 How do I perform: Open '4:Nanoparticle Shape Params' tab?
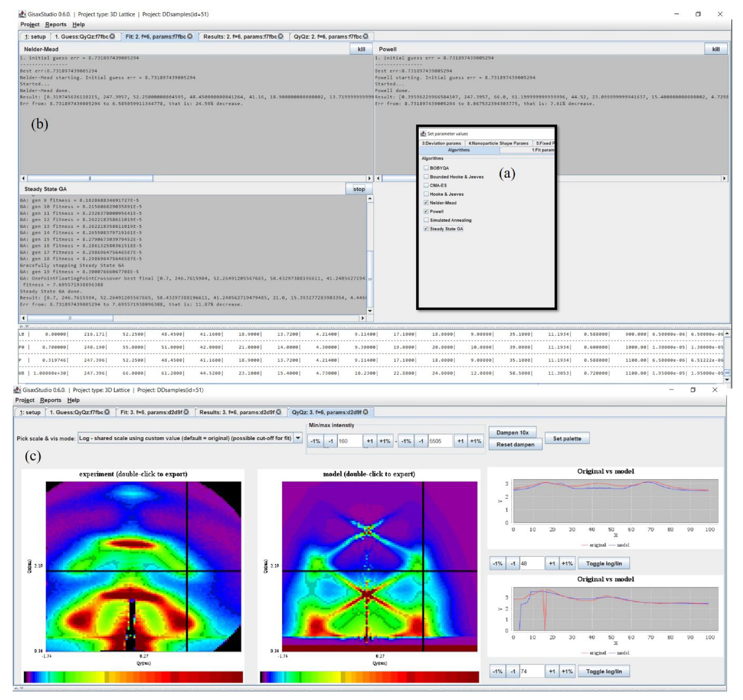coord(498,143)
